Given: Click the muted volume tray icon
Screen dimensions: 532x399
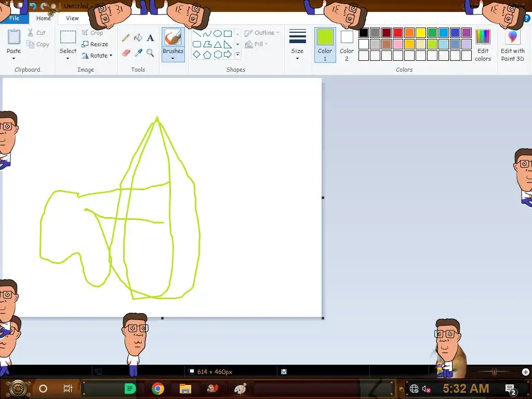Looking at the screenshot, I should [426, 389].
